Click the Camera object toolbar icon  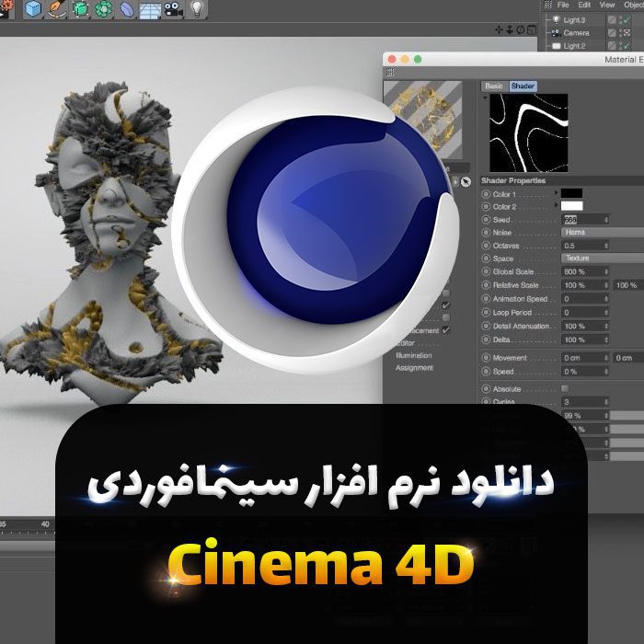coord(174,9)
